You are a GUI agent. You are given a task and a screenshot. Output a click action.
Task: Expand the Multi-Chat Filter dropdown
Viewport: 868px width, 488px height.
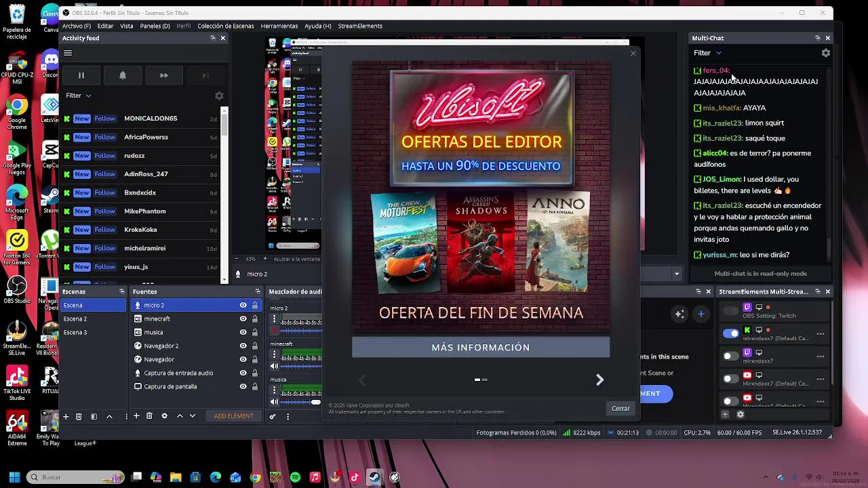[707, 53]
